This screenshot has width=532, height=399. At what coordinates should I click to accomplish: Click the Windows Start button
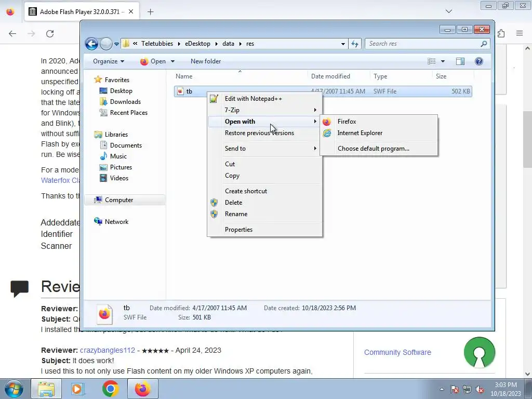(x=14, y=389)
